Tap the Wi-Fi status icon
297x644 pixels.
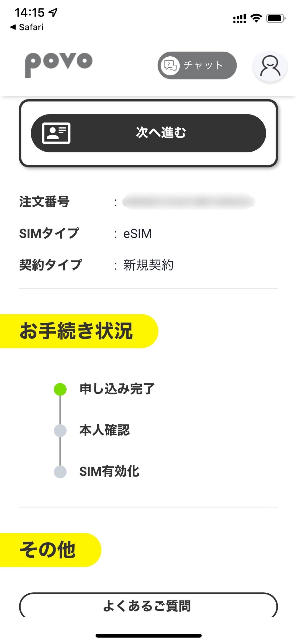point(256,18)
